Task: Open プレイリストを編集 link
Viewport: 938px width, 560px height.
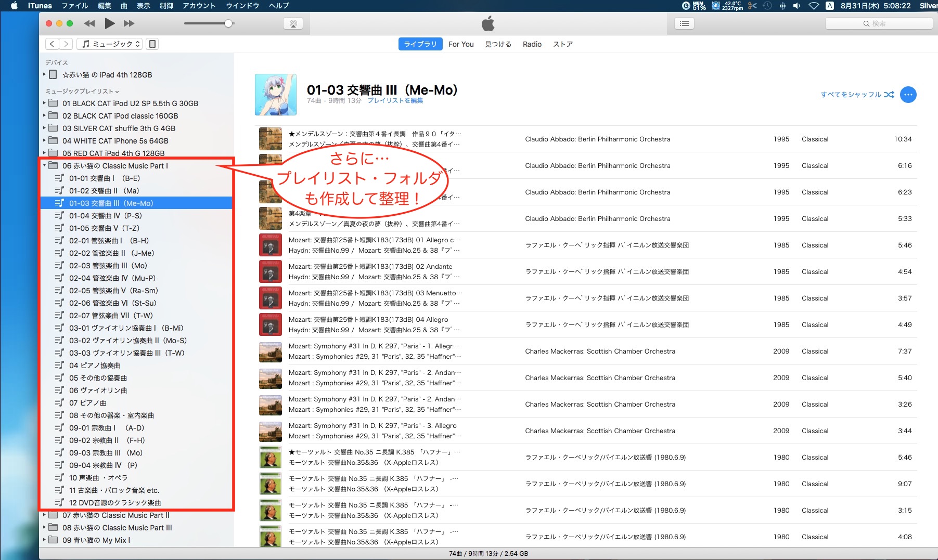Action: pos(395,101)
